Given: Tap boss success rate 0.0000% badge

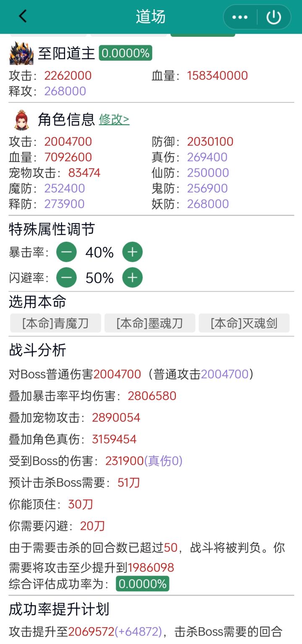Looking at the screenshot, I should [125, 53].
